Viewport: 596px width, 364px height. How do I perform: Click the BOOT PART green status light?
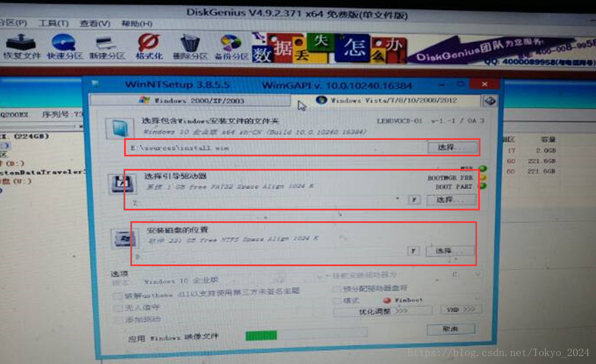483,186
